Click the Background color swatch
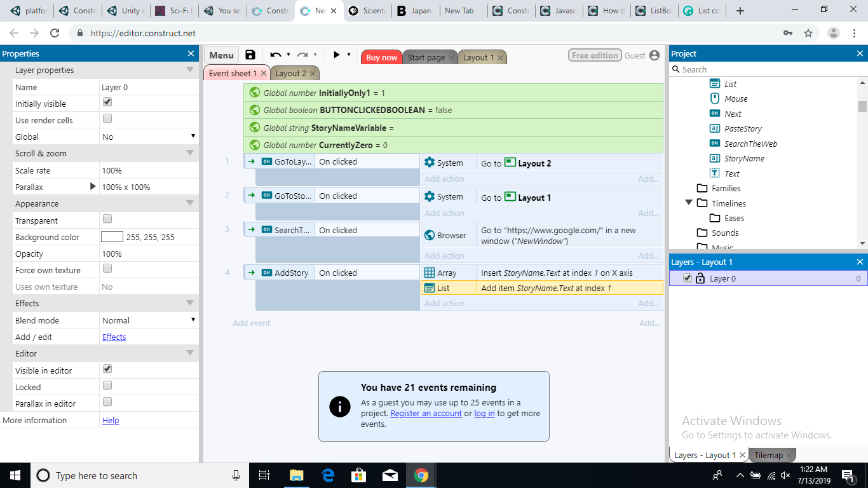 [x=112, y=237]
